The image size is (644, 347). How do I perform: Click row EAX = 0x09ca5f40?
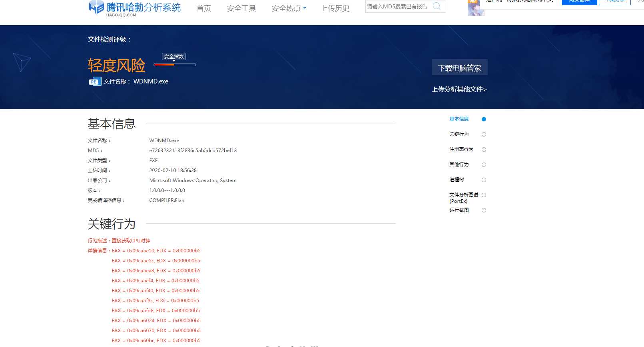coord(156,291)
